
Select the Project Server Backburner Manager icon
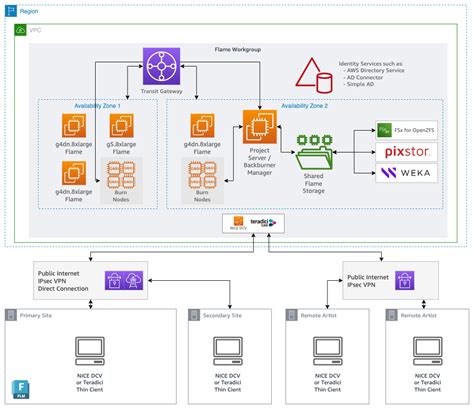click(260, 127)
